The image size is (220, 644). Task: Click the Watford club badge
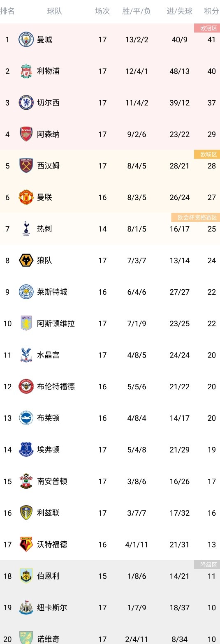(x=26, y=545)
